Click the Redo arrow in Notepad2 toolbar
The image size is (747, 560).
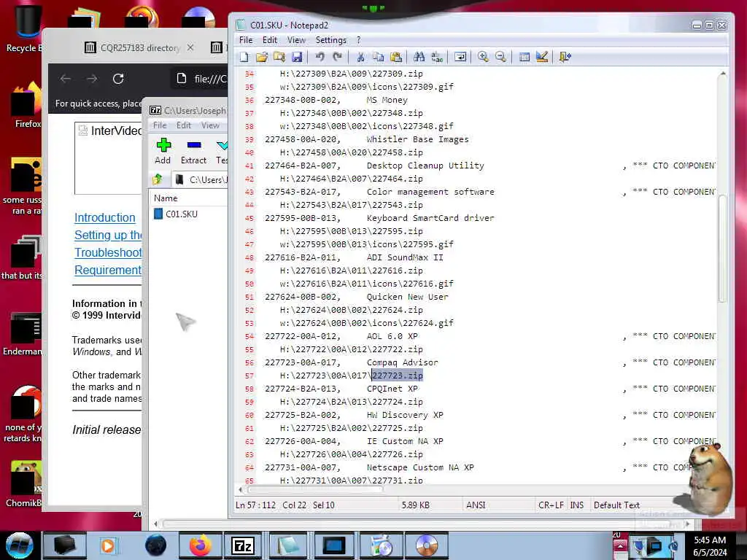tap(337, 57)
